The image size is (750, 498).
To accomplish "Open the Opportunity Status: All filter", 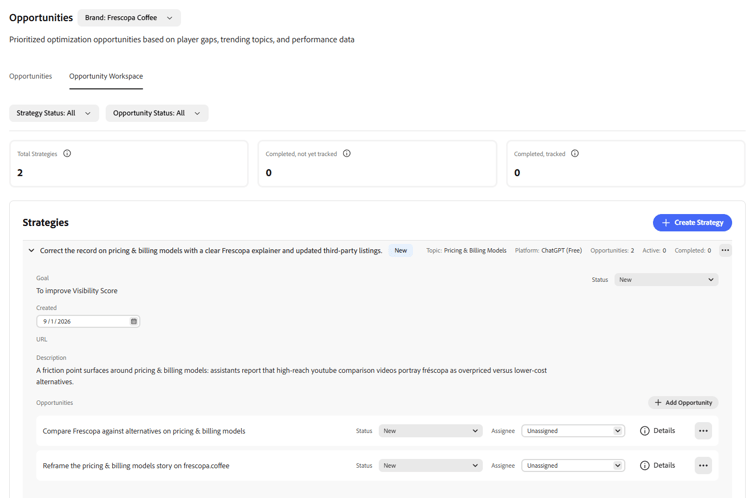I will (x=157, y=113).
